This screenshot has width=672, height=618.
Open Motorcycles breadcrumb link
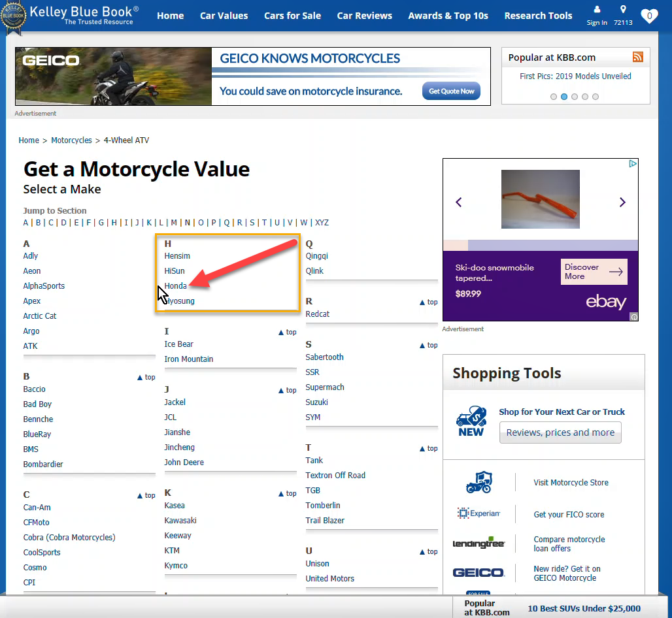[x=71, y=140]
